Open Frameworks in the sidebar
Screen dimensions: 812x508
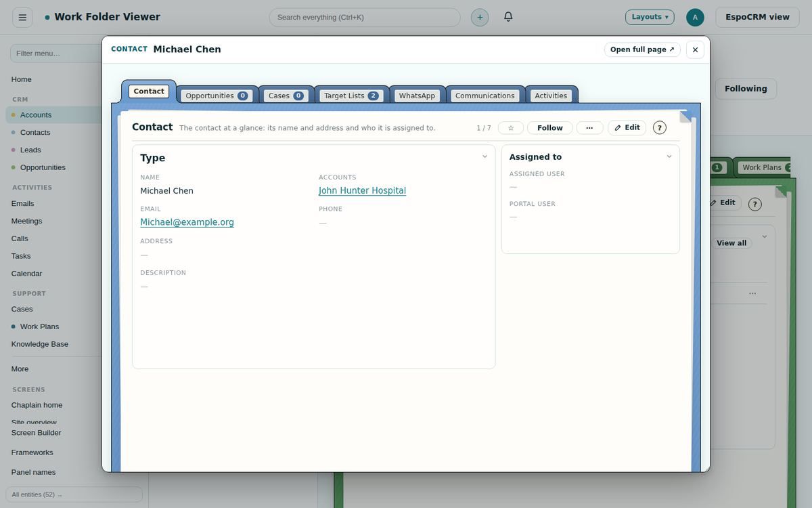pos(32,452)
